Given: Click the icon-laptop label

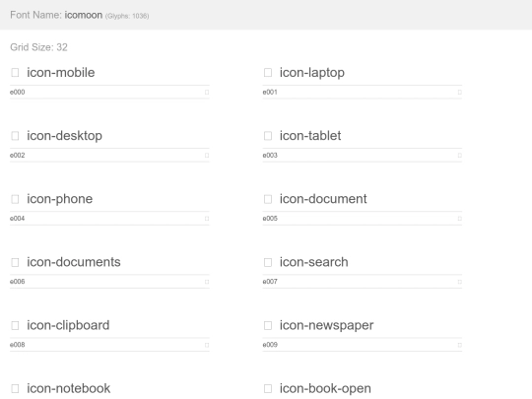Looking at the screenshot, I should [312, 73].
